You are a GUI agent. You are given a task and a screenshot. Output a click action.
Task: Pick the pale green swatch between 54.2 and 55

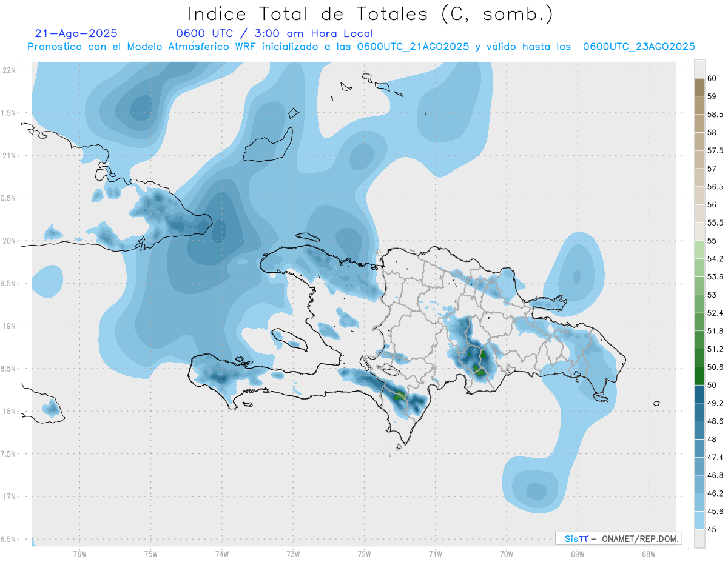(699, 250)
